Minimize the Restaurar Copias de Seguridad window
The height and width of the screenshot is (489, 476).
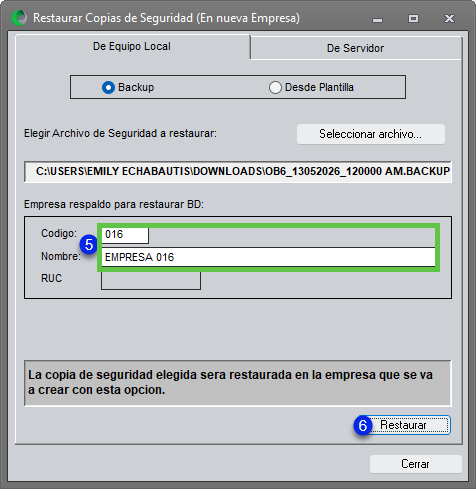377,19
